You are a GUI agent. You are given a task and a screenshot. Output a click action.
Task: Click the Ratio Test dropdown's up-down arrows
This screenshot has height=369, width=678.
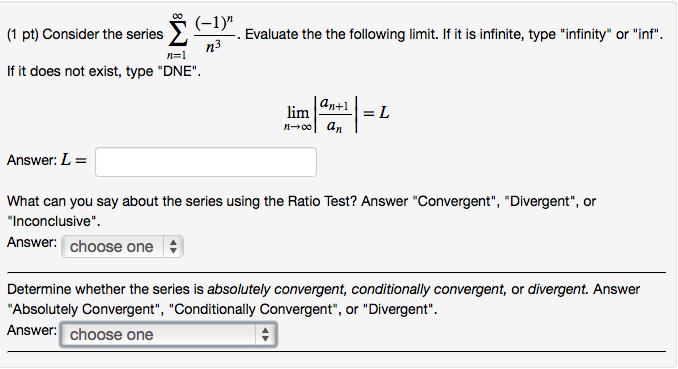[173, 247]
